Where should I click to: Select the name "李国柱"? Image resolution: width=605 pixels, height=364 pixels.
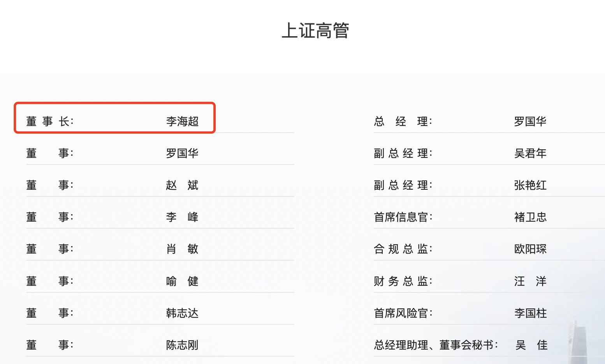click(x=530, y=313)
